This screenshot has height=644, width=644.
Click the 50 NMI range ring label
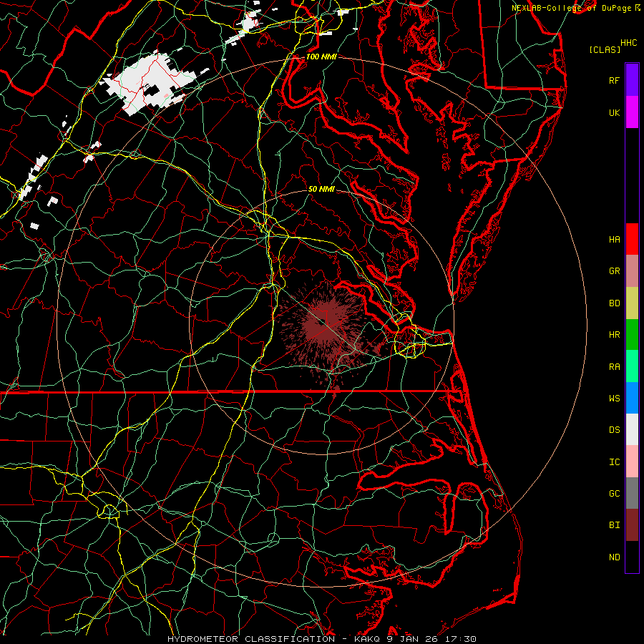321,189
